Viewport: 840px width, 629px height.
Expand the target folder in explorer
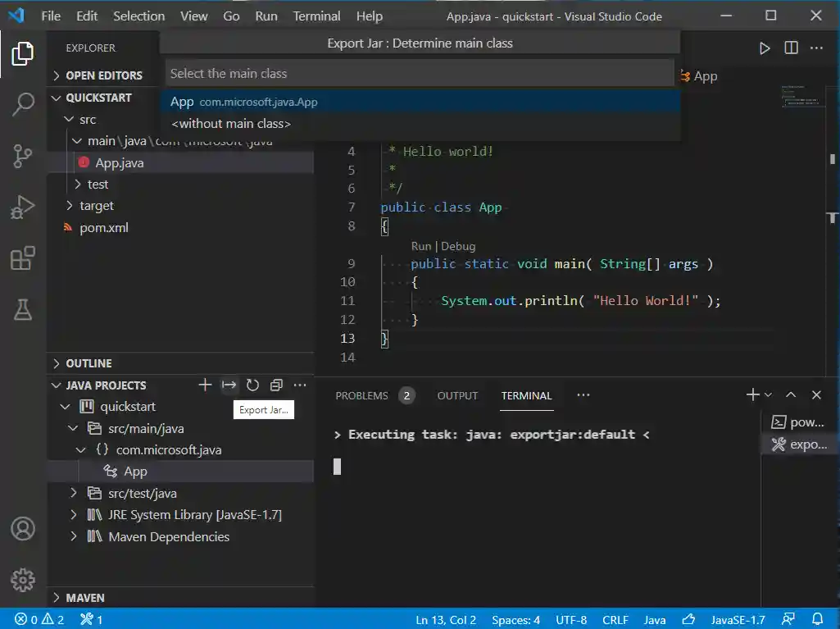pos(96,206)
